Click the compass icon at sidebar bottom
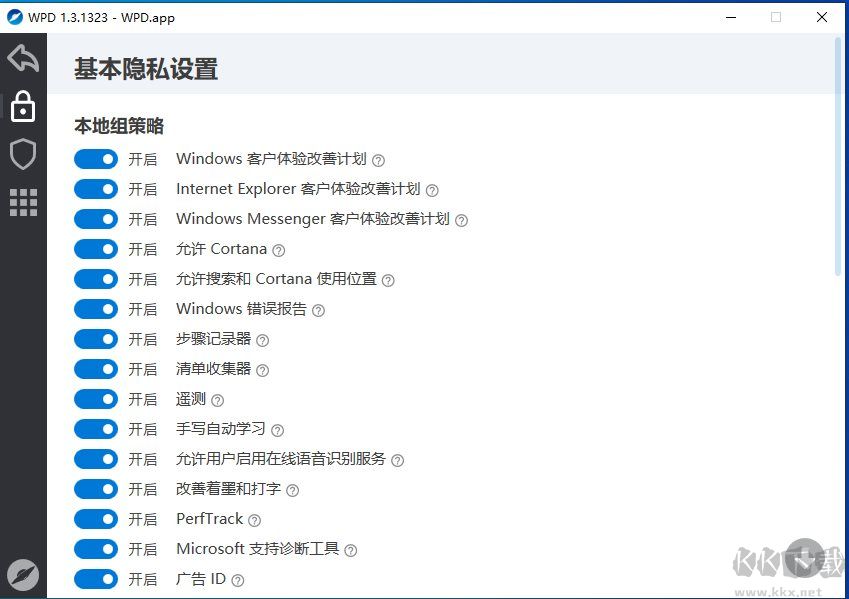Screen dimensions: 849x599 (x=23, y=574)
